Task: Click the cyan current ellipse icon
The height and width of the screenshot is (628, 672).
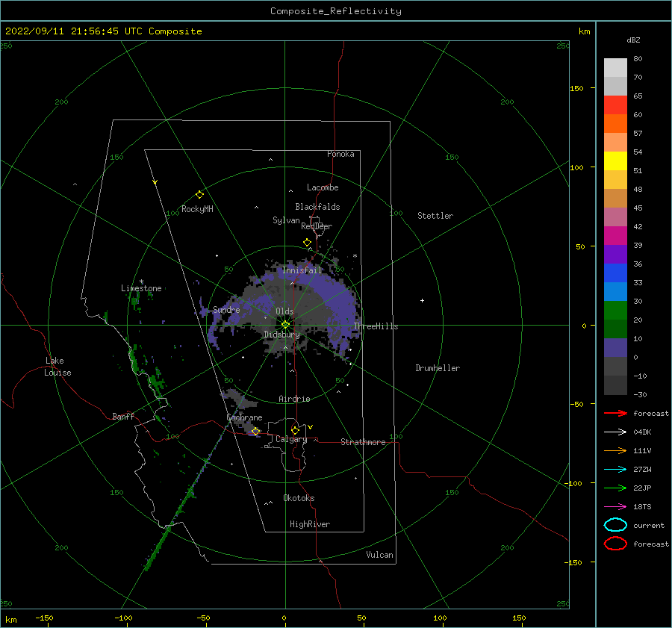Action: (x=615, y=525)
